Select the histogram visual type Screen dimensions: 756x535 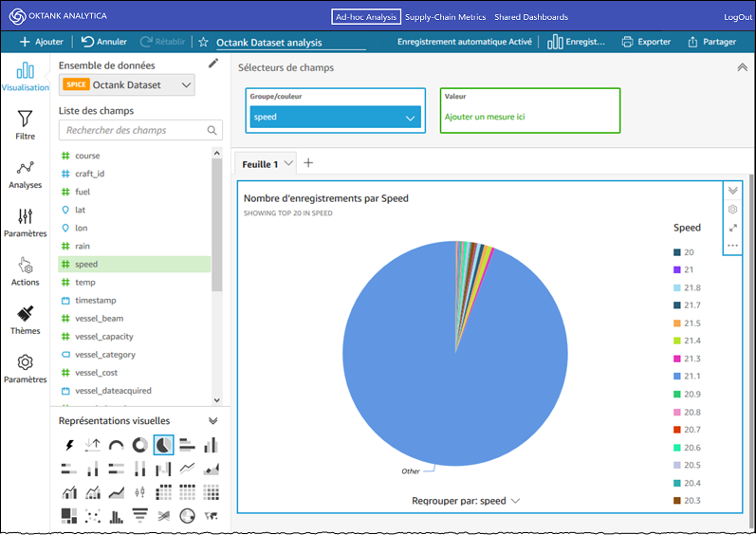coord(116,516)
